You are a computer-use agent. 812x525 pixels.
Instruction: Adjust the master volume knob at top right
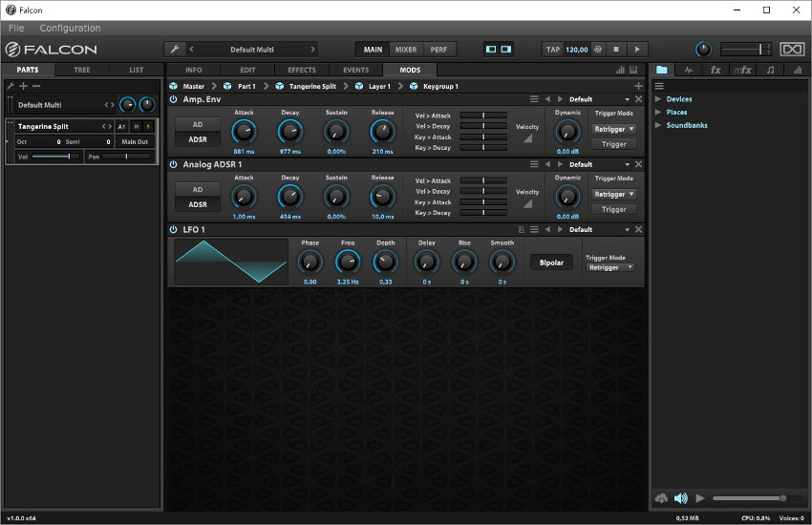(x=703, y=50)
